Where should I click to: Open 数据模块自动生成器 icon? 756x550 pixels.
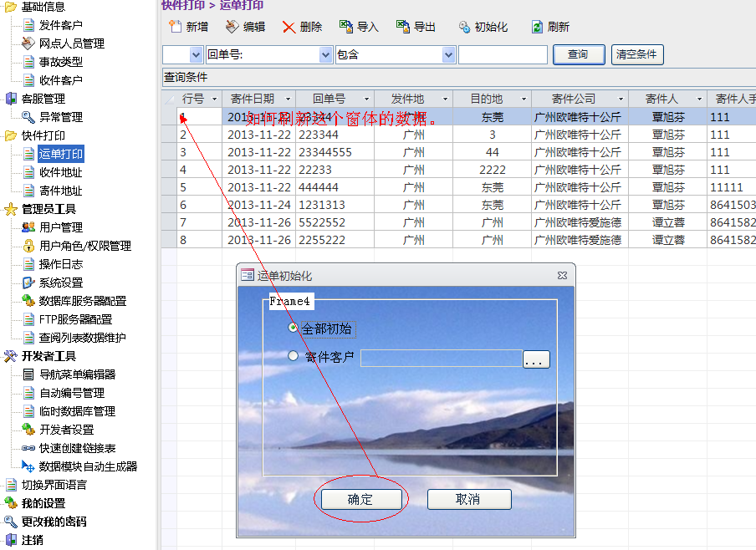click(28, 466)
